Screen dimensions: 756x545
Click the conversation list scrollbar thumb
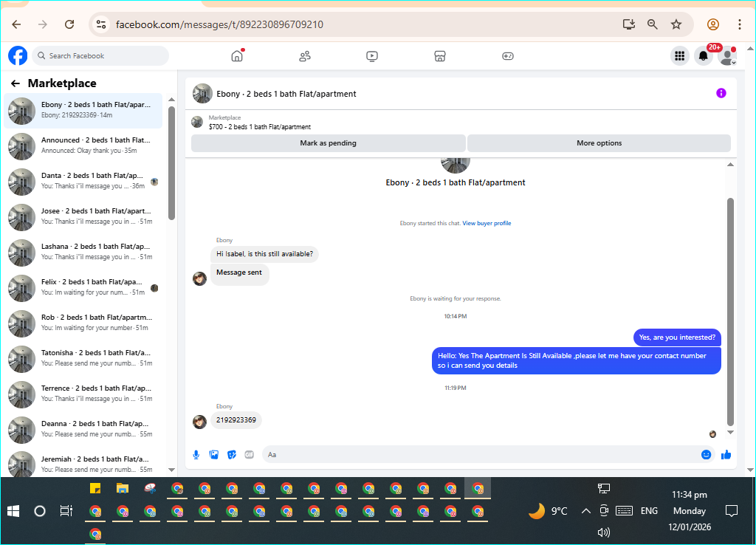(x=171, y=163)
